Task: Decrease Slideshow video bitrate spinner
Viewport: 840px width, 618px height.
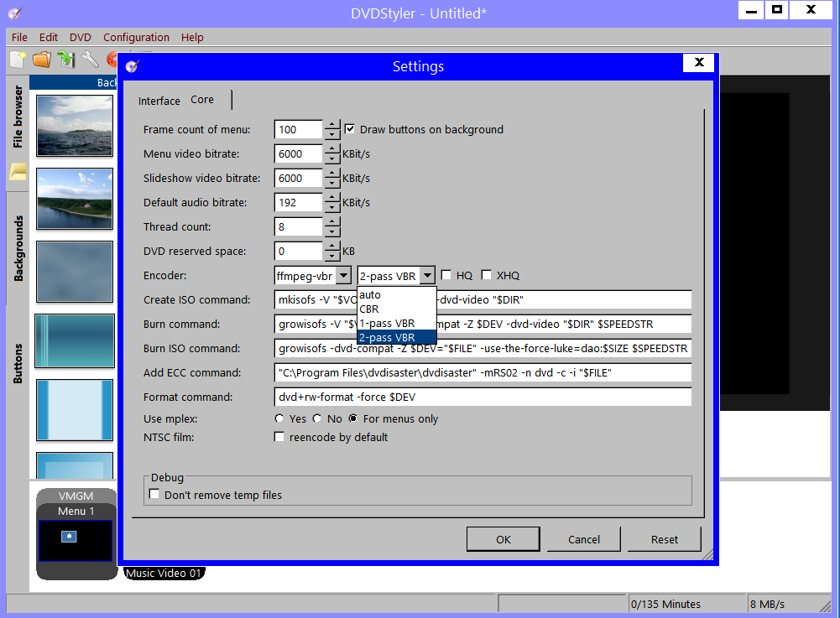Action: (332, 183)
